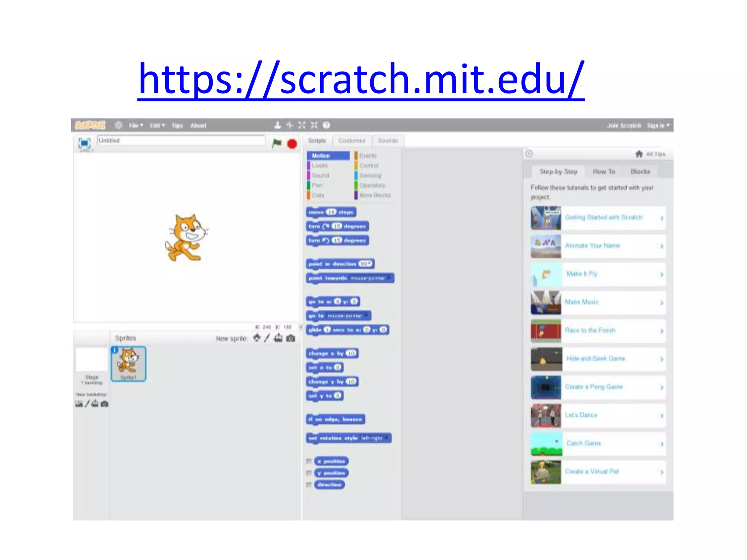The width and height of the screenshot is (747, 560).
Task: Select Control block category
Action: pos(369,166)
